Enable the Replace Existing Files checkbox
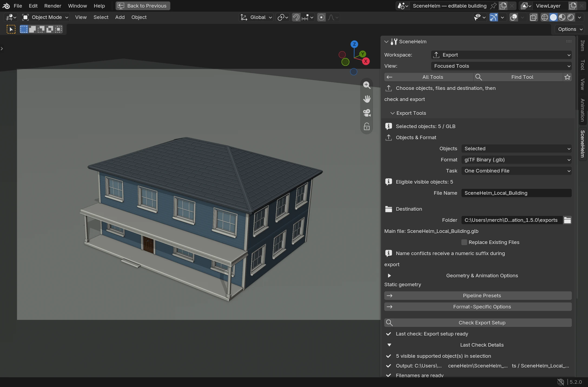 [x=464, y=242]
